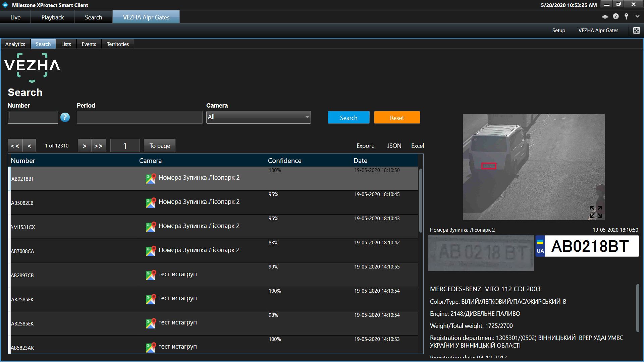Screen dimensions: 644x362
Task: Click the Setup button
Action: (x=558, y=30)
